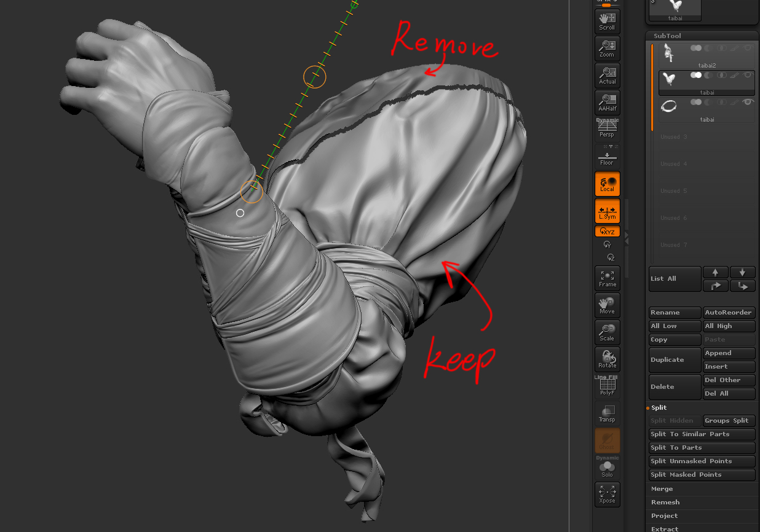Image resolution: width=760 pixels, height=532 pixels.
Task: Click the lower orange transpose circle near wrist
Action: [251, 191]
